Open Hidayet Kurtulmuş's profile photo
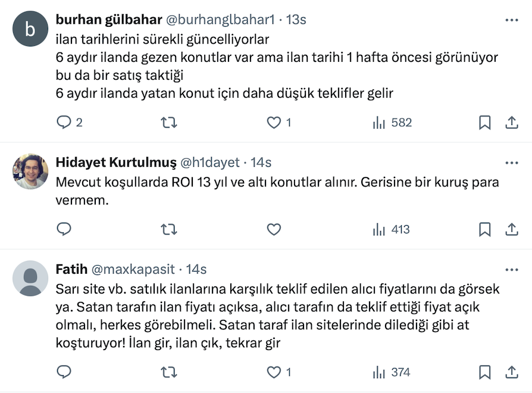This screenshot has height=393, width=532. (30, 171)
